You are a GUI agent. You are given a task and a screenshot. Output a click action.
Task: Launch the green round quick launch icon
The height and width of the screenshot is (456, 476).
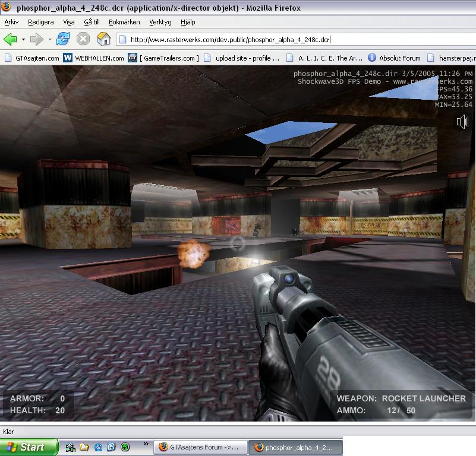point(125,447)
